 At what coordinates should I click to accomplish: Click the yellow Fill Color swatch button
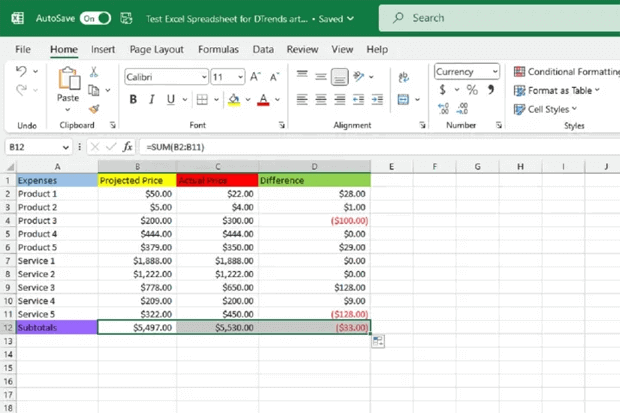coord(232,99)
